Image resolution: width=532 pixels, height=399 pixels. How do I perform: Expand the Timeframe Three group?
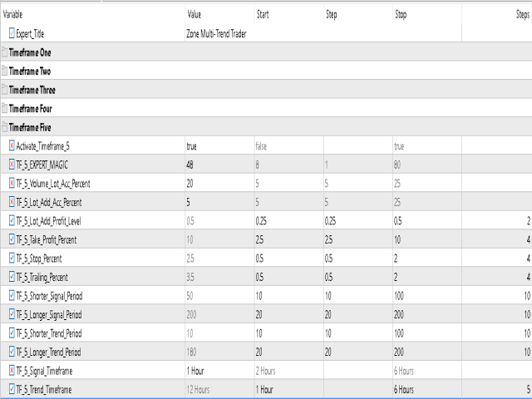tap(4, 90)
